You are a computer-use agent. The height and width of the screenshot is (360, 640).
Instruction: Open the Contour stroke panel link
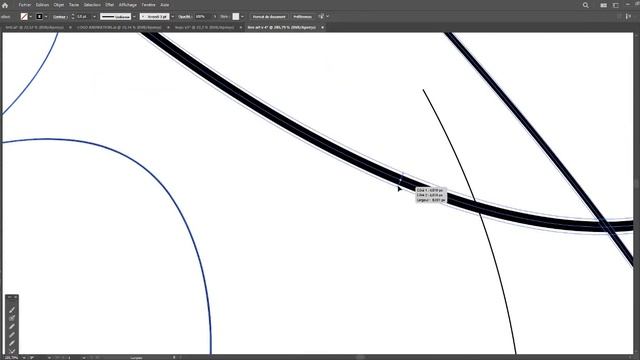tap(60, 17)
